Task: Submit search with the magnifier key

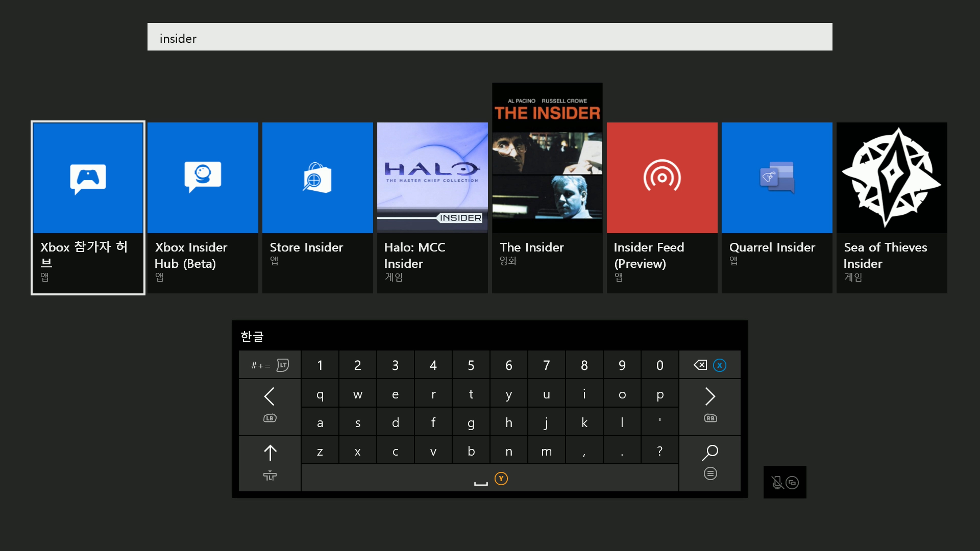Action: click(x=710, y=464)
